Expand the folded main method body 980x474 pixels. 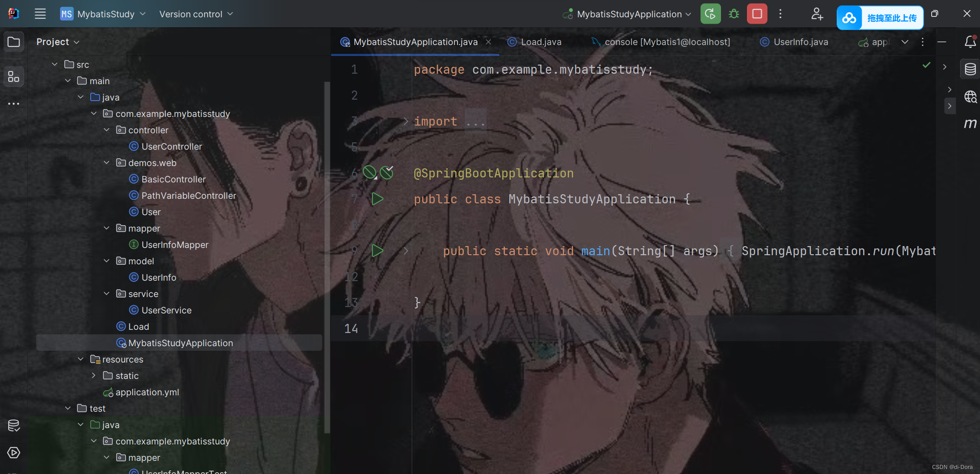click(406, 251)
